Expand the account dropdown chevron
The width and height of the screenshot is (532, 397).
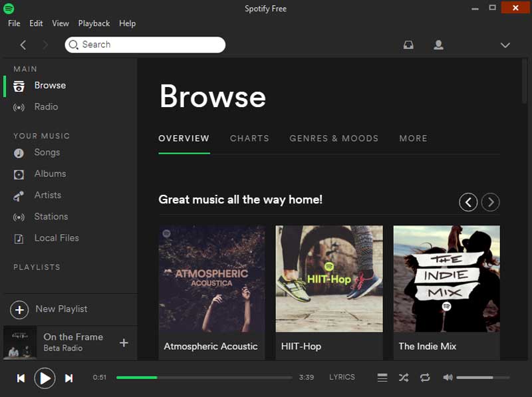505,45
